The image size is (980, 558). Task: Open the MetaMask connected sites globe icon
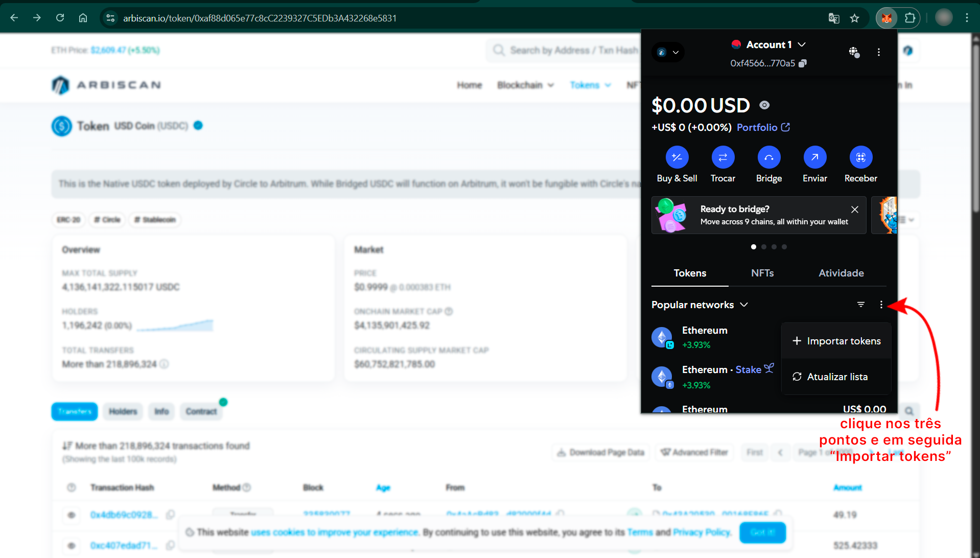point(854,52)
